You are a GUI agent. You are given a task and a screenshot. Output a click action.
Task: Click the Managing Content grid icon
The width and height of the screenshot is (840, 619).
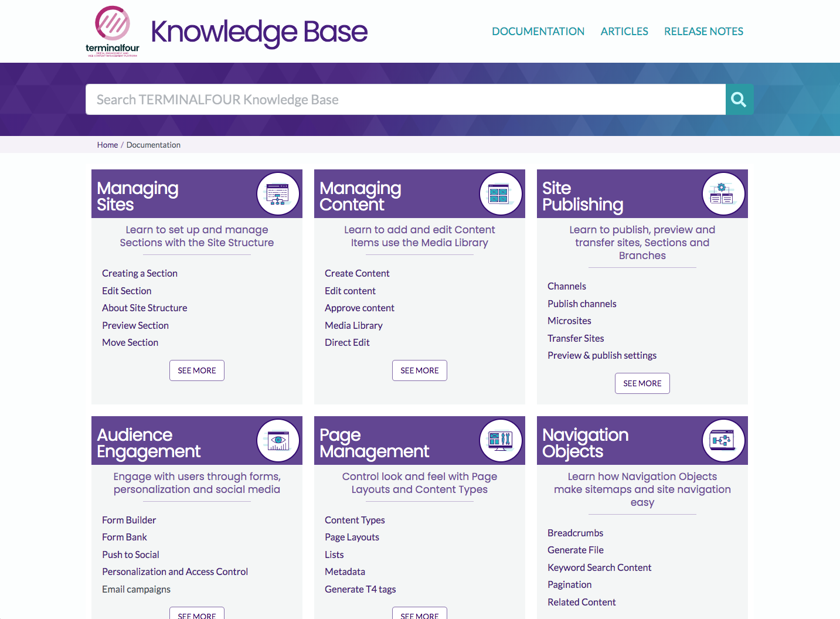pos(501,193)
